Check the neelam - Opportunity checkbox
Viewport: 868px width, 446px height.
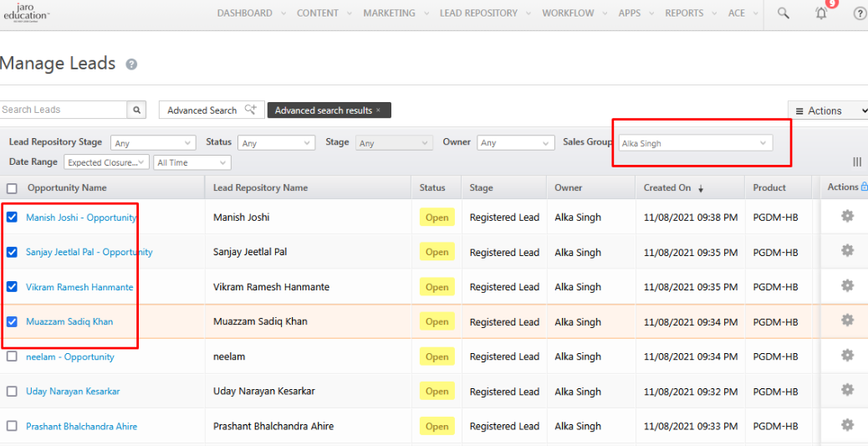point(12,356)
